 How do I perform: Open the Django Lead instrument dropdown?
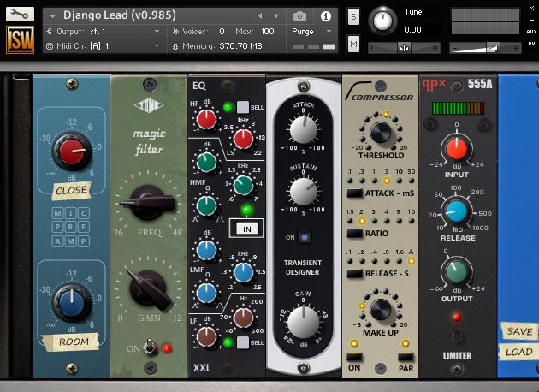pyautogui.click(x=52, y=15)
